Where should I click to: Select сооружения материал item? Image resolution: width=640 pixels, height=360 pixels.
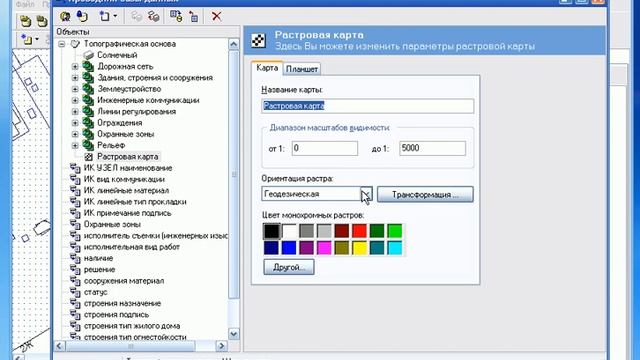point(124,281)
